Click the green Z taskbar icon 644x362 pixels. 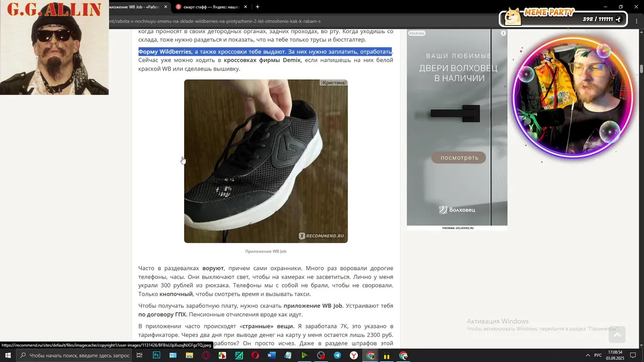[239, 355]
